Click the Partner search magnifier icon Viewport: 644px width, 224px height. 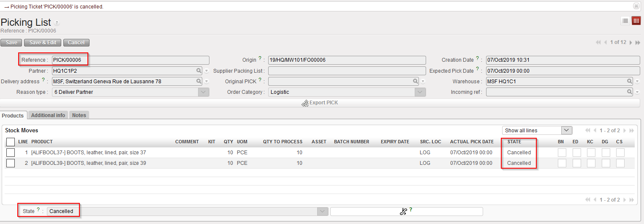tap(198, 71)
